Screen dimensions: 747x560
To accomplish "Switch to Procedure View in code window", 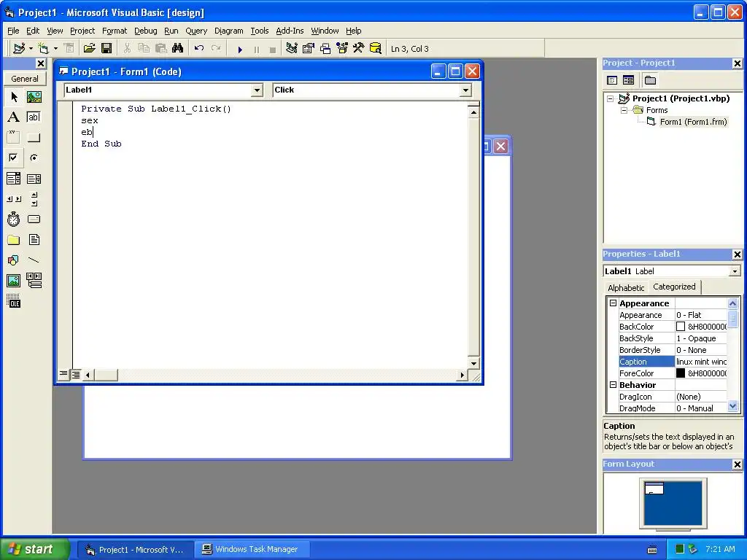I will tap(63, 374).
